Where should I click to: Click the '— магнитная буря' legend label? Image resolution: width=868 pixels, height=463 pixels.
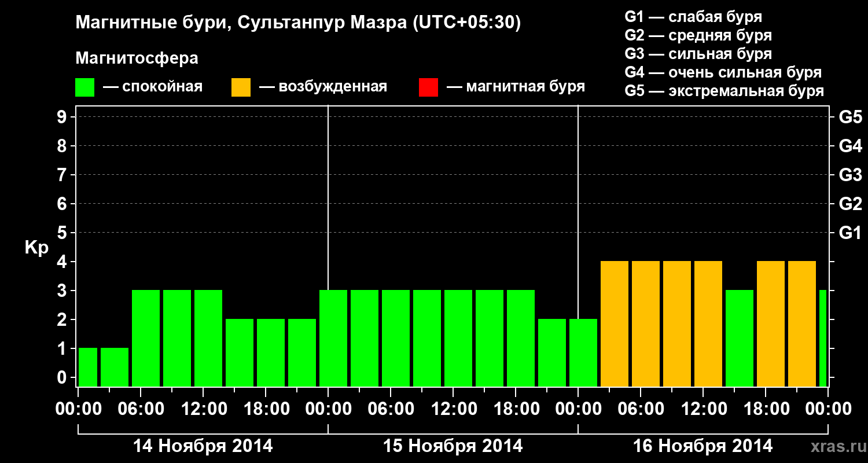[x=516, y=87]
